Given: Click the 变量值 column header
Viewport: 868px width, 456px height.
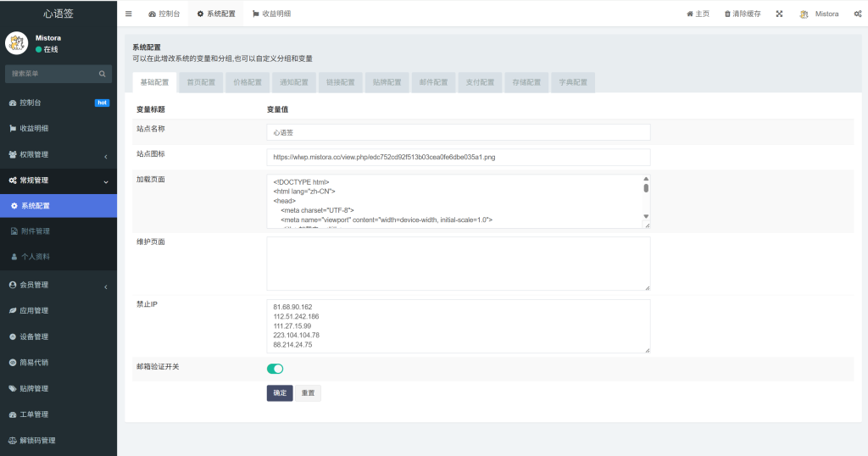Looking at the screenshot, I should (x=277, y=109).
